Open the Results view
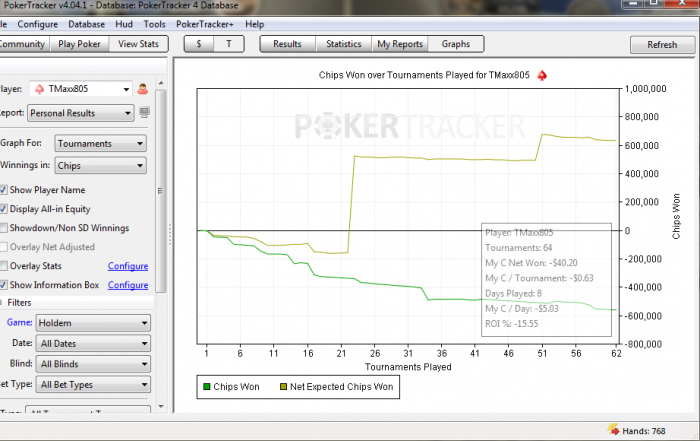700x441 pixels. tap(288, 44)
